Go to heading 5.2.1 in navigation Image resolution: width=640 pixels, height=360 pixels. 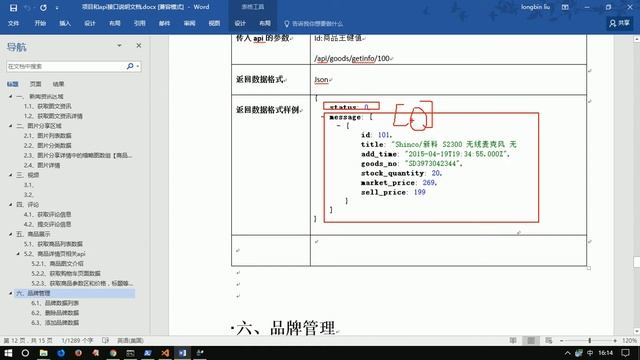[x=58, y=263]
